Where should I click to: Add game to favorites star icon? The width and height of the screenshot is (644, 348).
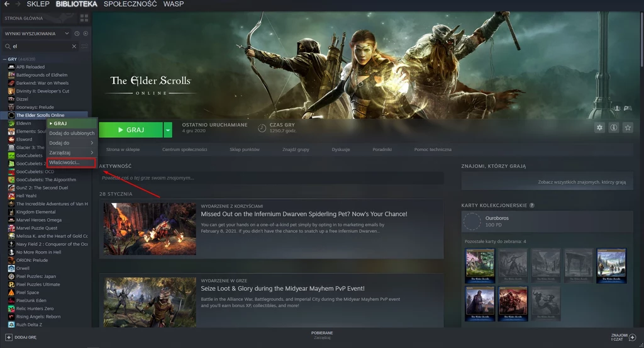[x=628, y=128]
